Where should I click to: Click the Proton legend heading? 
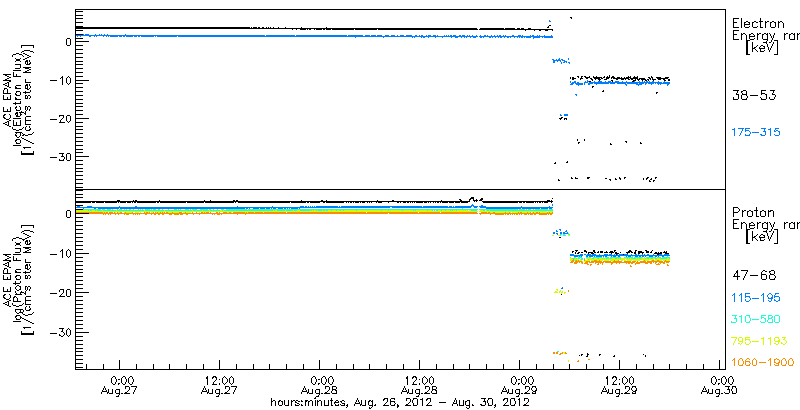(753, 213)
